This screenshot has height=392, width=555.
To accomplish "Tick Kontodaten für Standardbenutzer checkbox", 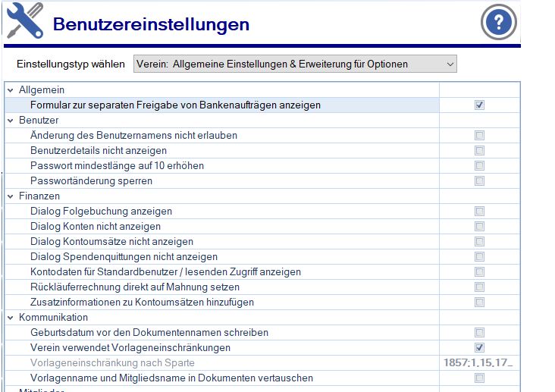I will pos(479,272).
